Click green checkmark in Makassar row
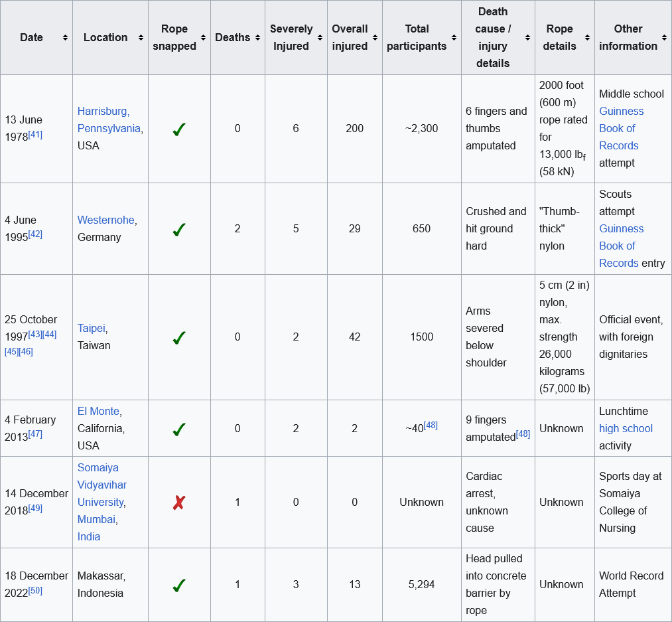Viewport: 672px width, 622px height. (179, 585)
